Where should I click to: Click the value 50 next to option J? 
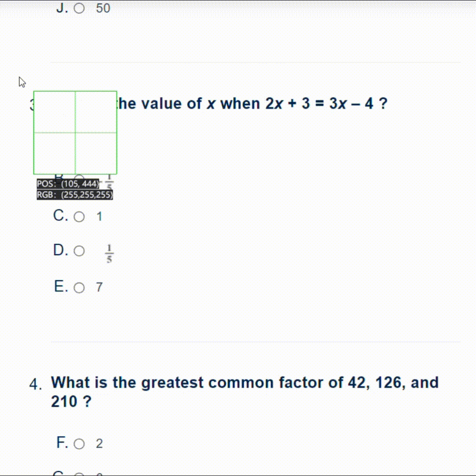pos(103,7)
